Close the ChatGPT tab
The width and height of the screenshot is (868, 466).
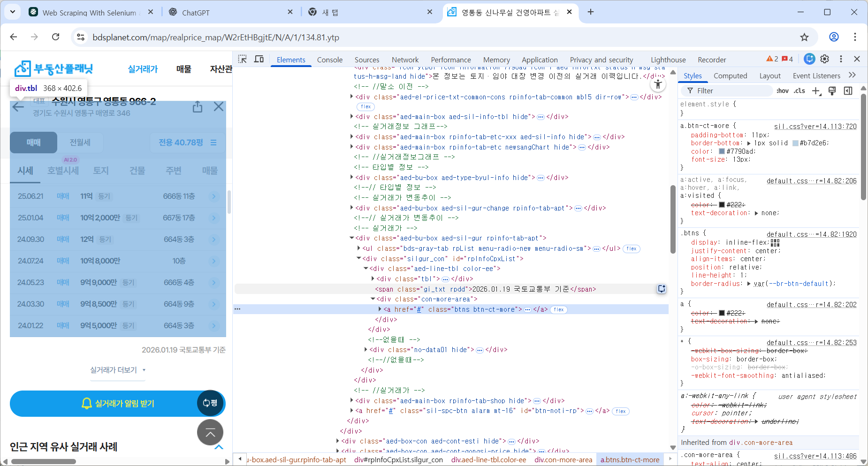(290, 12)
